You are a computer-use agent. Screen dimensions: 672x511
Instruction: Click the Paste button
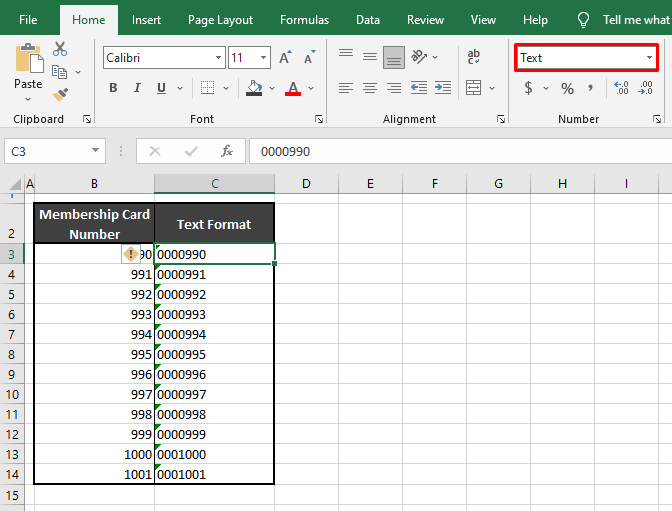click(28, 68)
